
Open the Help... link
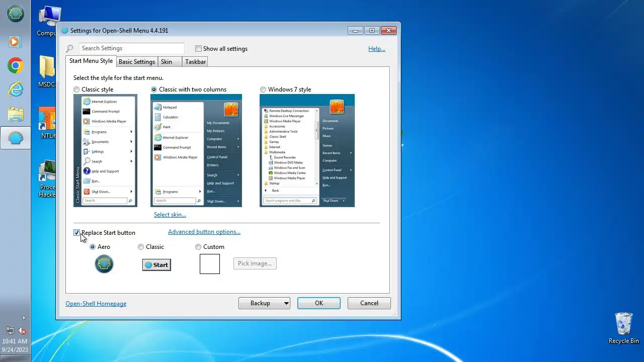point(377,49)
